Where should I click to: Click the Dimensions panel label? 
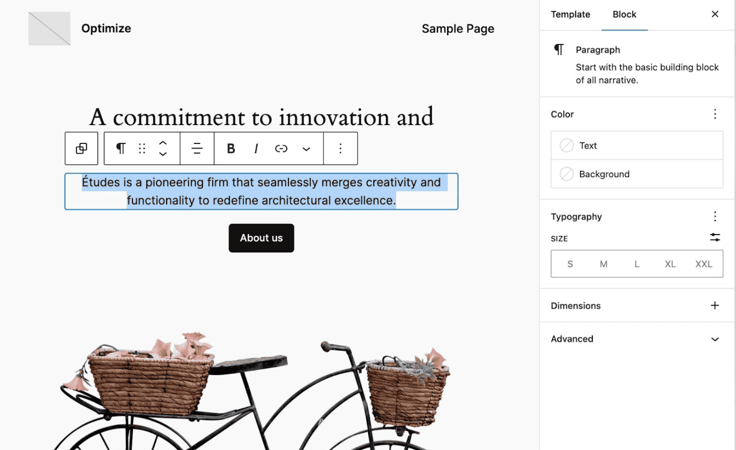(575, 305)
